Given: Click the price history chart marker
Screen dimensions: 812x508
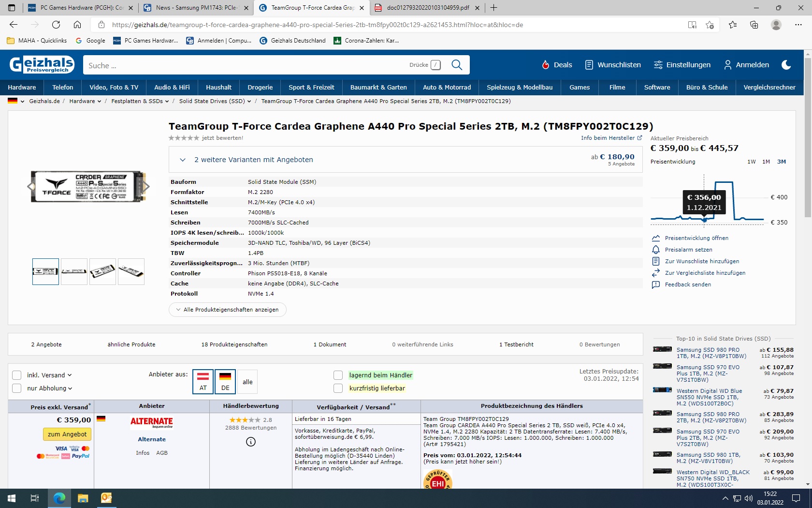Looking at the screenshot, I should pos(704,220).
